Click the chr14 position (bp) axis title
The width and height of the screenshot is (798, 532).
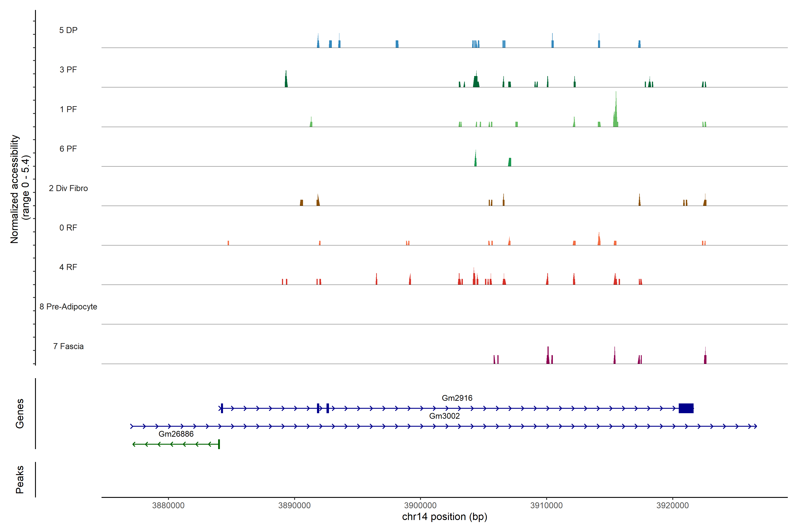[x=444, y=517]
